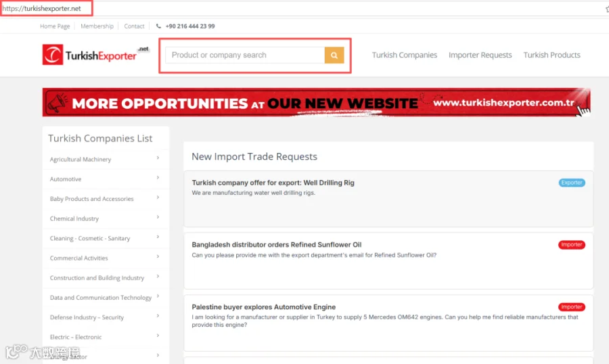Open Automotive category
Viewport: 609px width, 364px height.
66,179
